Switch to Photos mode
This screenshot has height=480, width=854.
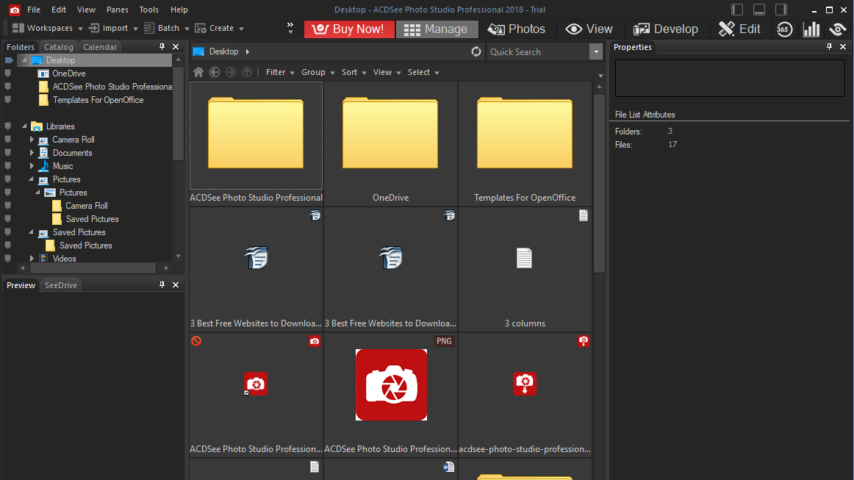pyautogui.click(x=516, y=29)
